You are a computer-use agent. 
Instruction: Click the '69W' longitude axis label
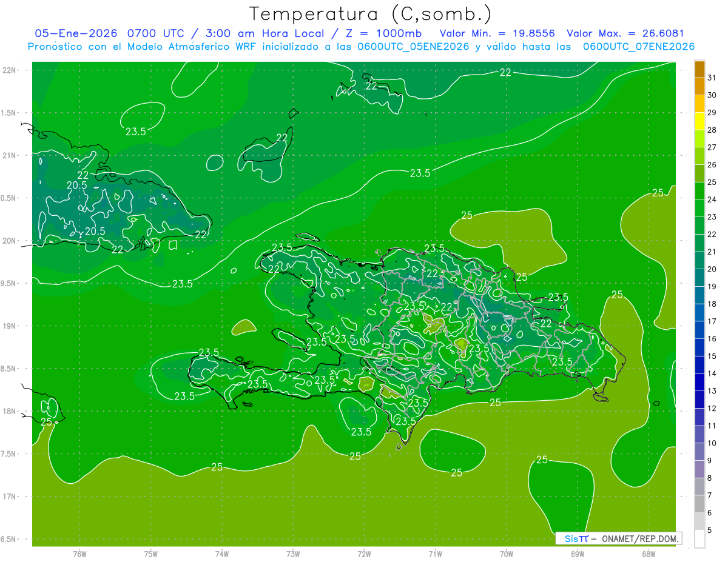tap(578, 554)
